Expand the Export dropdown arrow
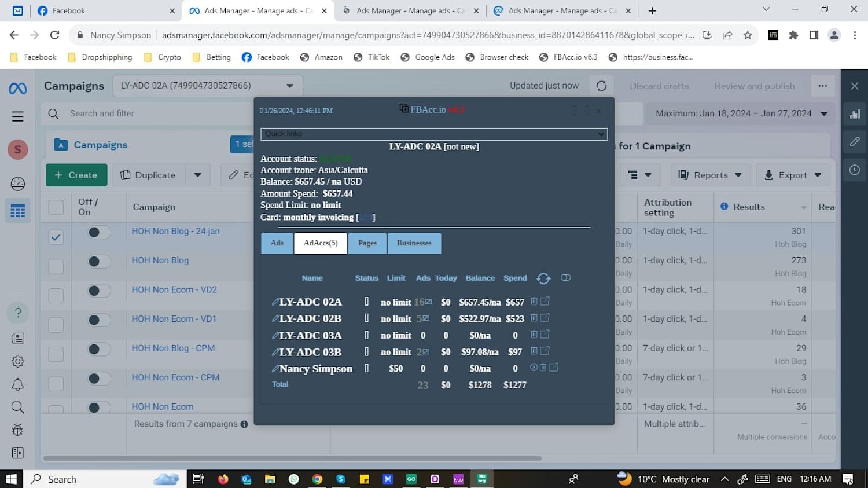This screenshot has width=868, height=488. [x=818, y=175]
